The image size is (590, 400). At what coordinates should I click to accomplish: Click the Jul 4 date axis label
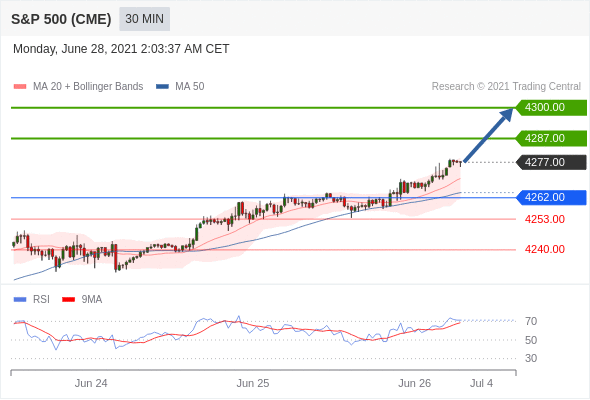pos(481,383)
